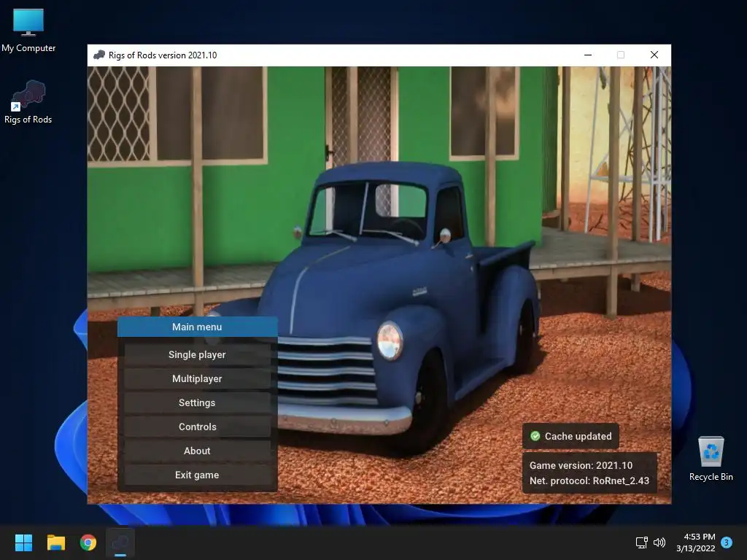747x560 pixels.
Task: Open the network status tray icon
Action: 642,542
